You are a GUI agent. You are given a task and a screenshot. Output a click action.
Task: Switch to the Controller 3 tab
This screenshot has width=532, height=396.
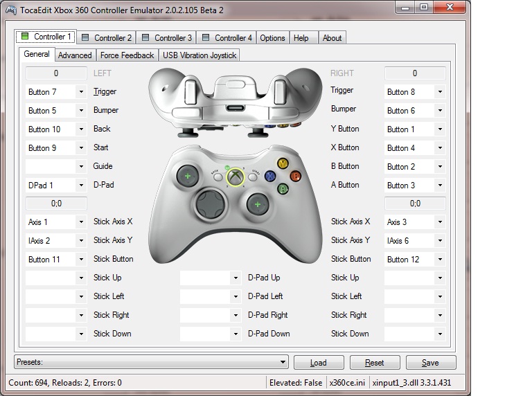tap(166, 37)
